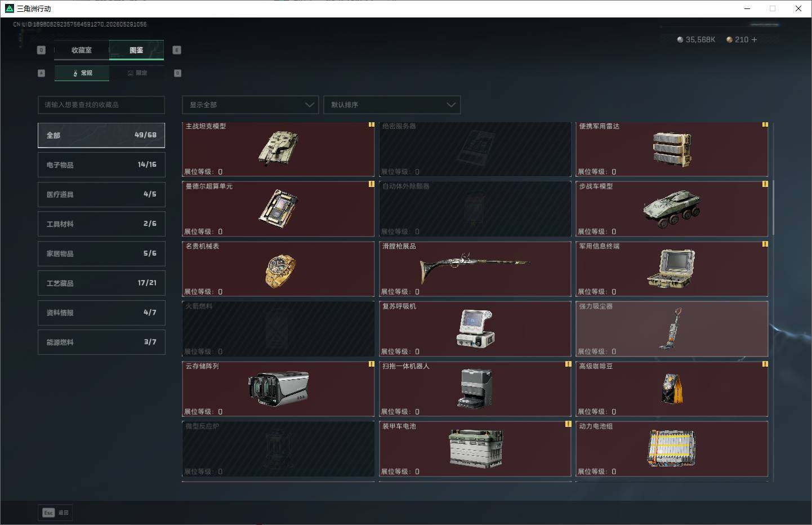The image size is (812, 525).
Task: Click the D key hint icon
Action: pyautogui.click(x=177, y=73)
